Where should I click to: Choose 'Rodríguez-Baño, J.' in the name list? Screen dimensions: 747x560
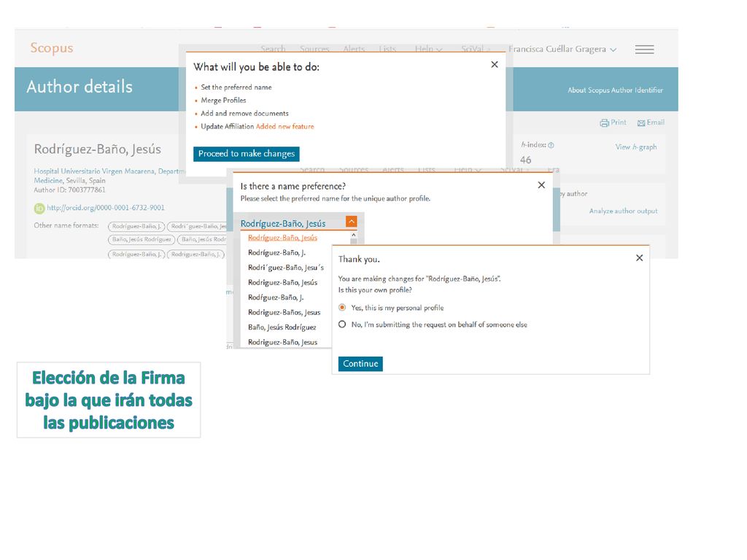276,253
